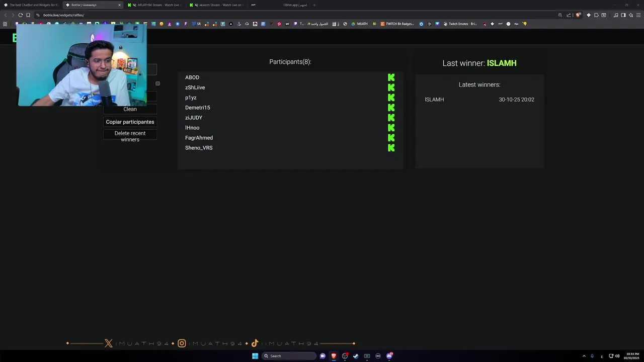Click the Last winner ISLAMH heading
The height and width of the screenshot is (362, 644).
pyautogui.click(x=479, y=63)
